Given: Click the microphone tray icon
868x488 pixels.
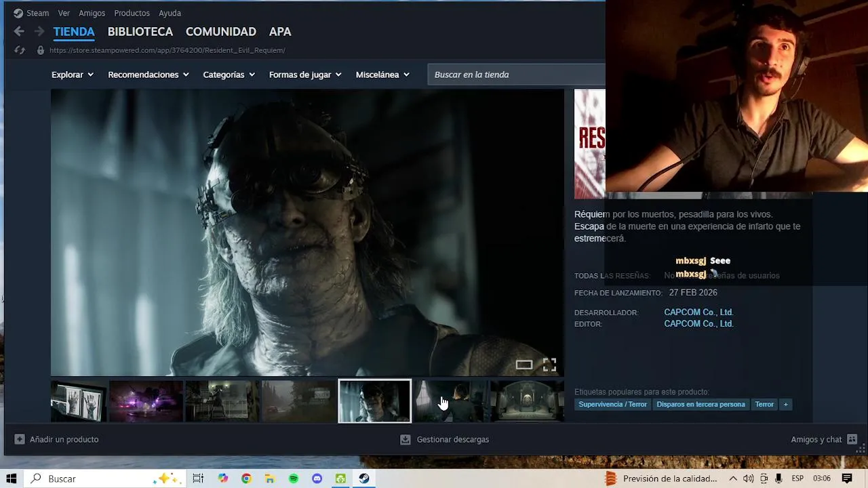Looking at the screenshot, I should [x=778, y=479].
